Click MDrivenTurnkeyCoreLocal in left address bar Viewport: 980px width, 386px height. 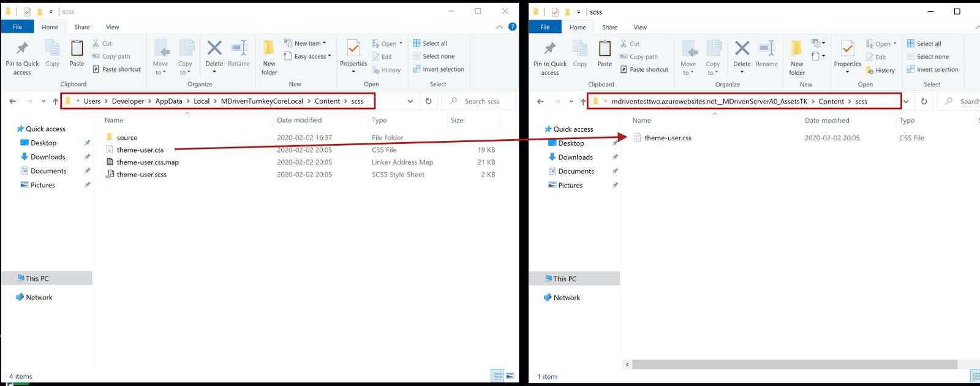pos(262,101)
